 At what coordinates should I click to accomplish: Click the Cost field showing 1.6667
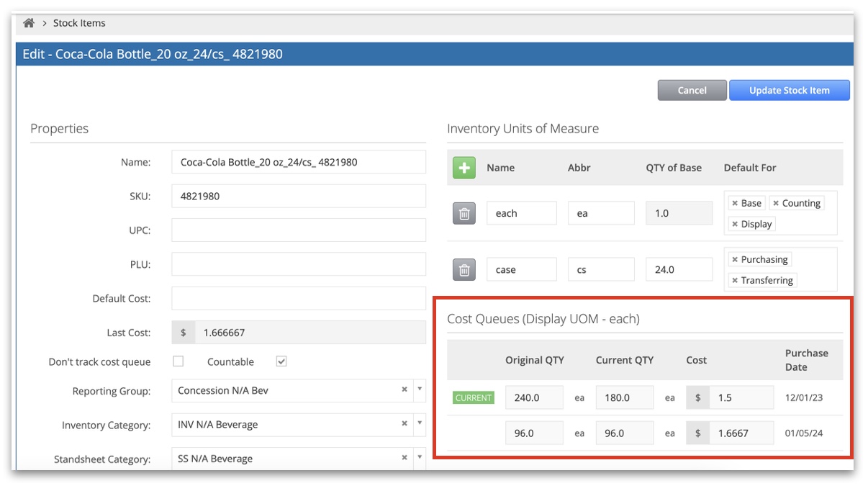(x=741, y=433)
